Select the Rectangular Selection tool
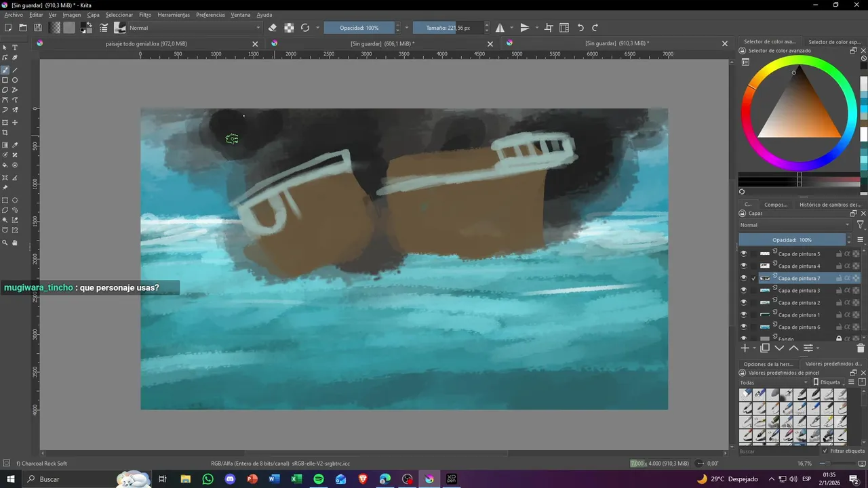 [5, 201]
